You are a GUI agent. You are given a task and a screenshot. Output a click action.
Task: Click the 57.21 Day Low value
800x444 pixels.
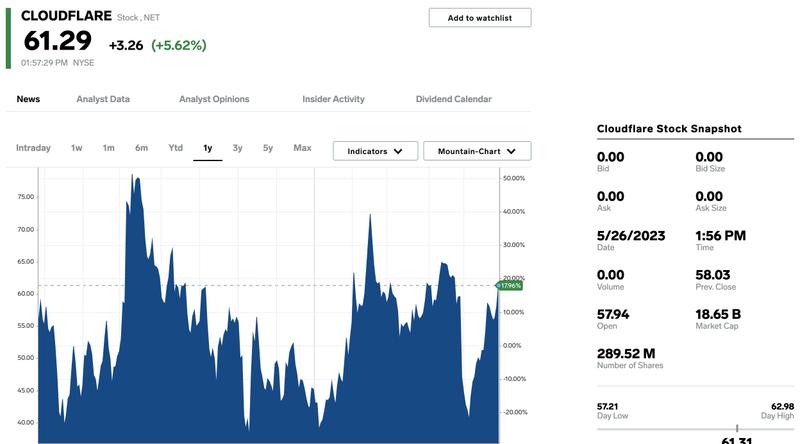point(607,407)
